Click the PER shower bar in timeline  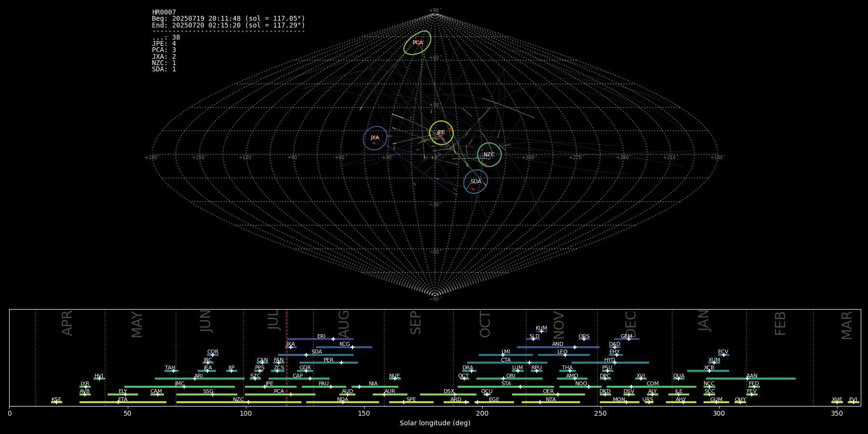coord(328,363)
